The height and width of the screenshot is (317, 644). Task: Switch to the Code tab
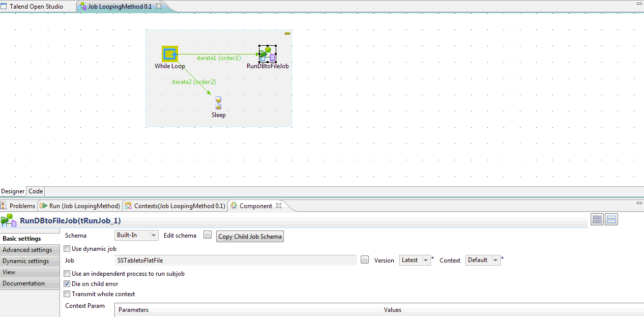(x=35, y=191)
